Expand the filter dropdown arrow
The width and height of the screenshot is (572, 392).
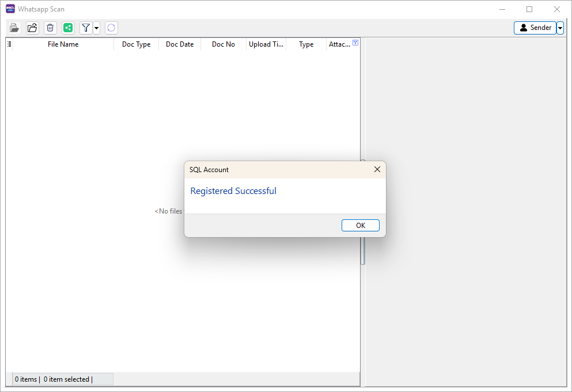(96, 28)
